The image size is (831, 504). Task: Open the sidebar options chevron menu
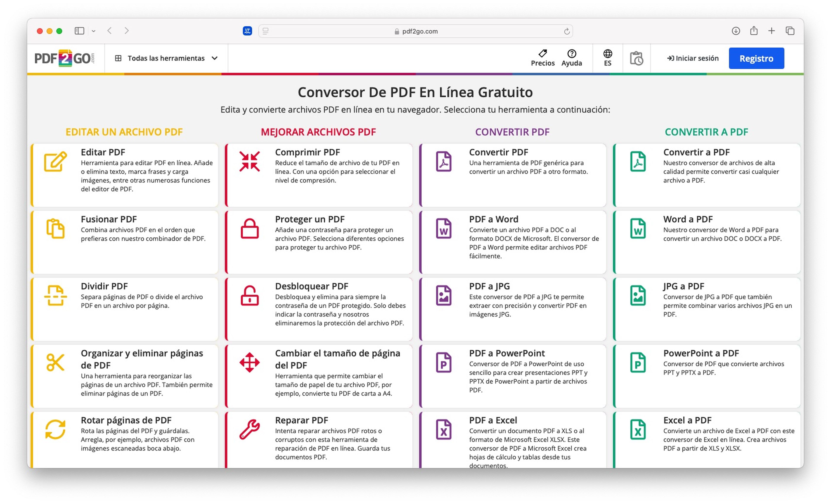tap(93, 31)
